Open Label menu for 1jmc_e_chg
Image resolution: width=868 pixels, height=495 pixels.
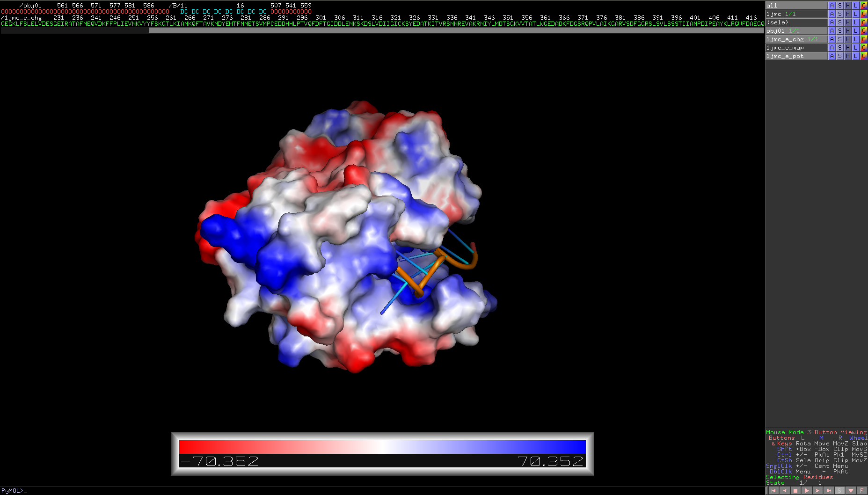[856, 39]
